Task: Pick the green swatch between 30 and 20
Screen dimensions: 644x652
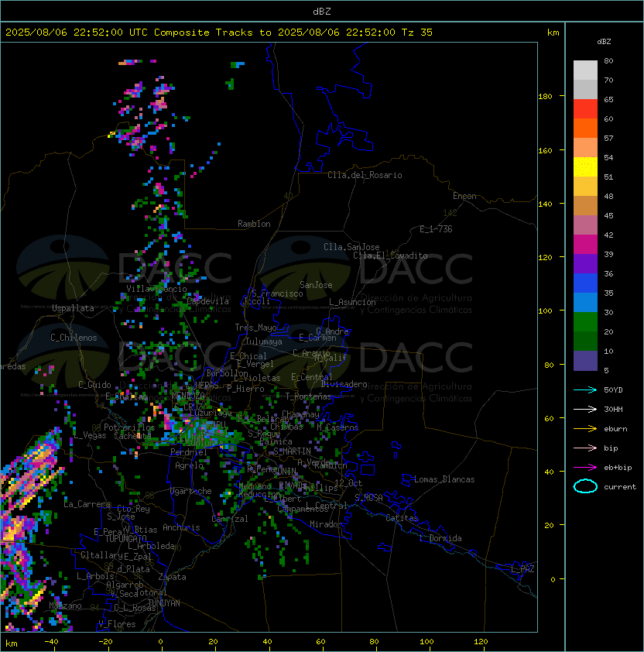Action: coord(585,322)
